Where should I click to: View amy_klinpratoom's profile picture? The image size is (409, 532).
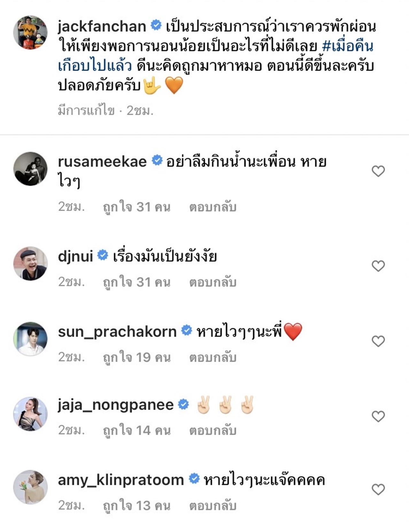pyautogui.click(x=30, y=487)
